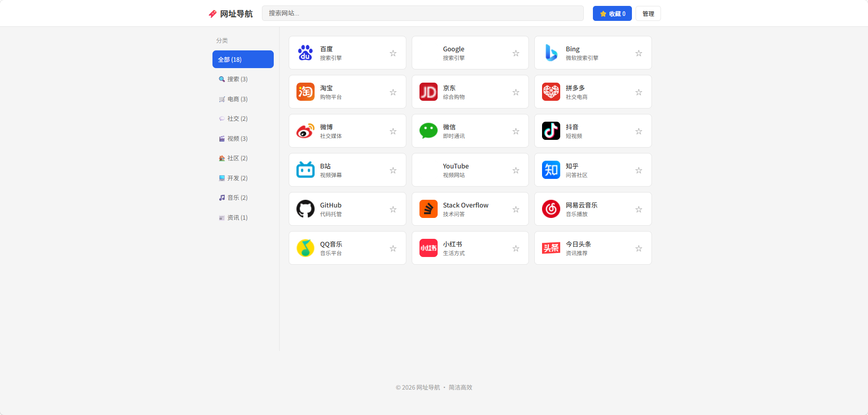The image size is (868, 415).
Task: Open the YouTube site name
Action: click(456, 166)
